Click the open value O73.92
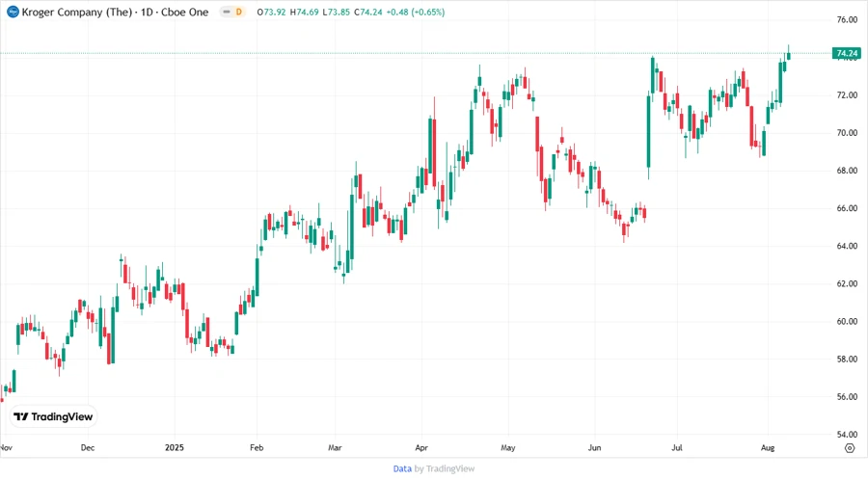 coord(271,12)
